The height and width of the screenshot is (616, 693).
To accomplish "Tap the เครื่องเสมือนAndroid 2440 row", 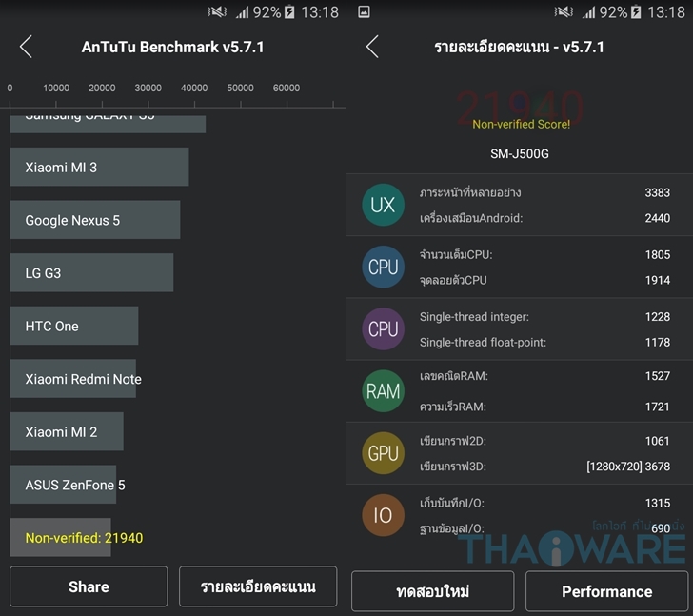I will (544, 218).
